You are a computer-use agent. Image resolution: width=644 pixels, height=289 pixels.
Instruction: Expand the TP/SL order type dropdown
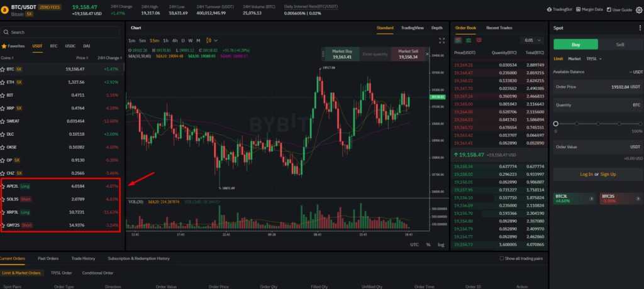click(x=594, y=58)
